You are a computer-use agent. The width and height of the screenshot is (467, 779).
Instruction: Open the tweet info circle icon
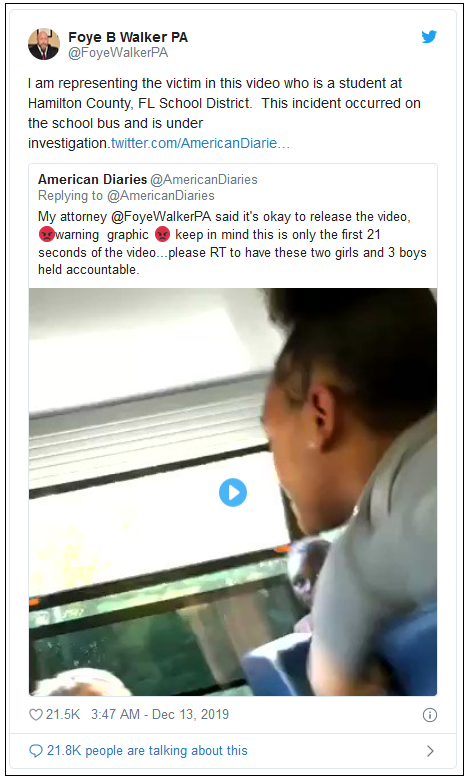pyautogui.click(x=430, y=715)
